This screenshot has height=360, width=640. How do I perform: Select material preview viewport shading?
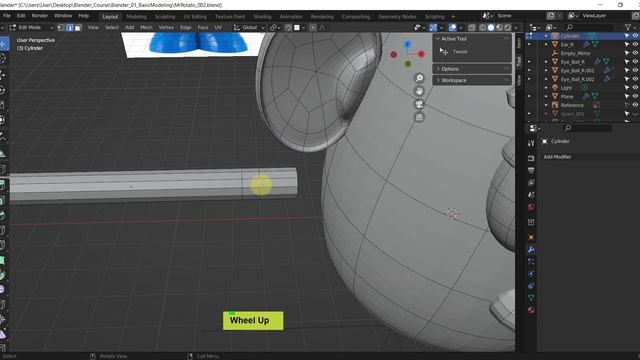pyautogui.click(x=499, y=27)
